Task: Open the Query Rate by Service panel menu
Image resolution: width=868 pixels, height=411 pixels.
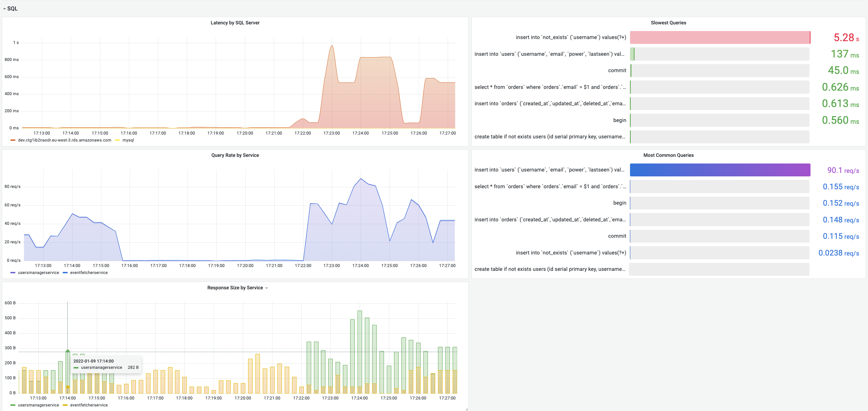Action: (235, 155)
